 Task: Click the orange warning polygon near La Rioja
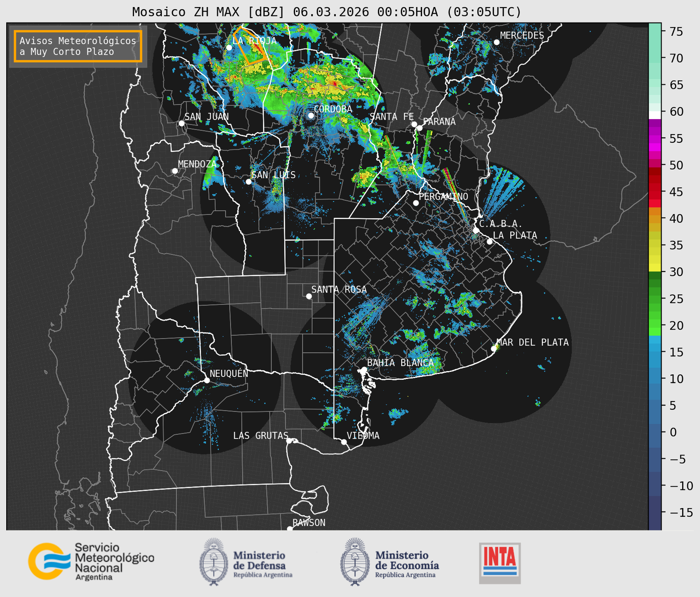(x=250, y=46)
